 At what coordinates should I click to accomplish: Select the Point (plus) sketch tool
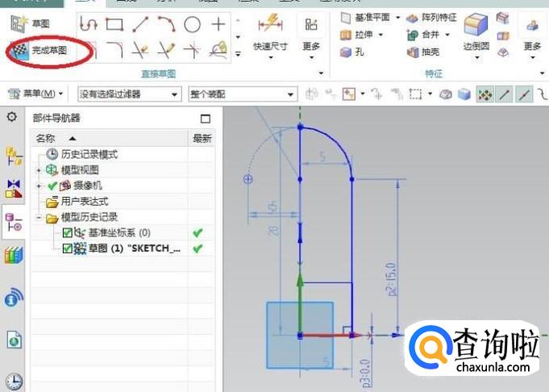click(x=218, y=24)
